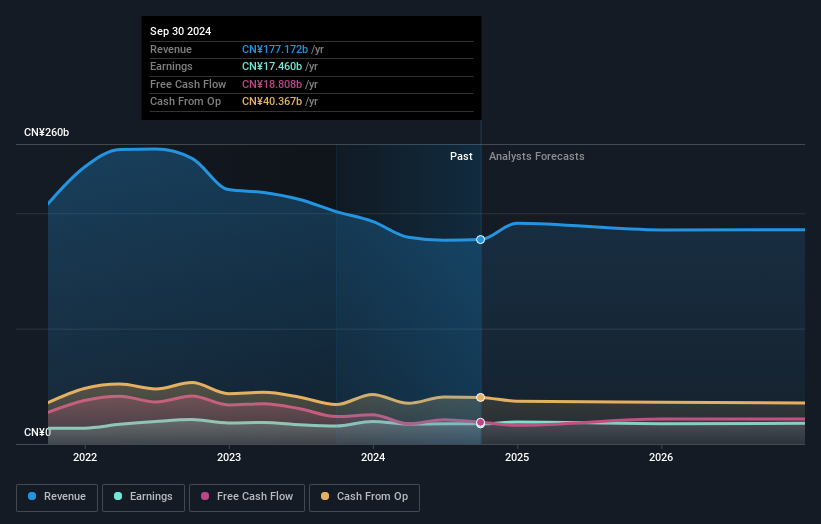
Task: Click the CN¥17.460b earnings value
Action: [272, 66]
